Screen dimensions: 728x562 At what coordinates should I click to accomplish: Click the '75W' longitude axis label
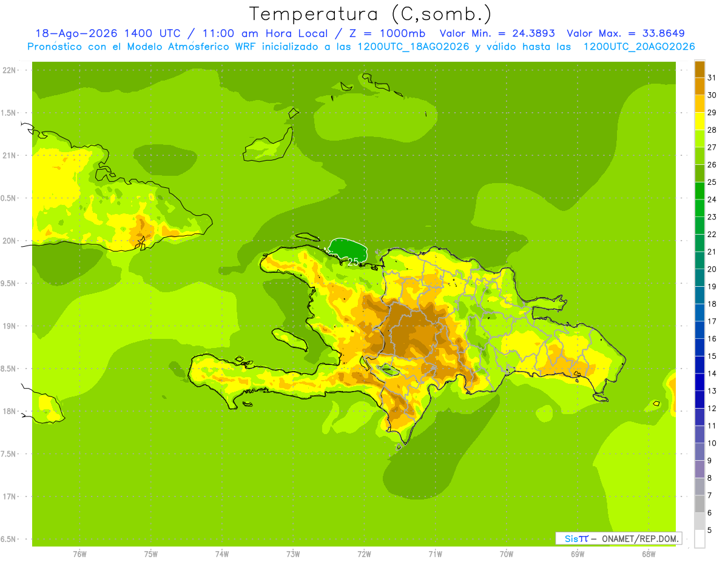[150, 554]
